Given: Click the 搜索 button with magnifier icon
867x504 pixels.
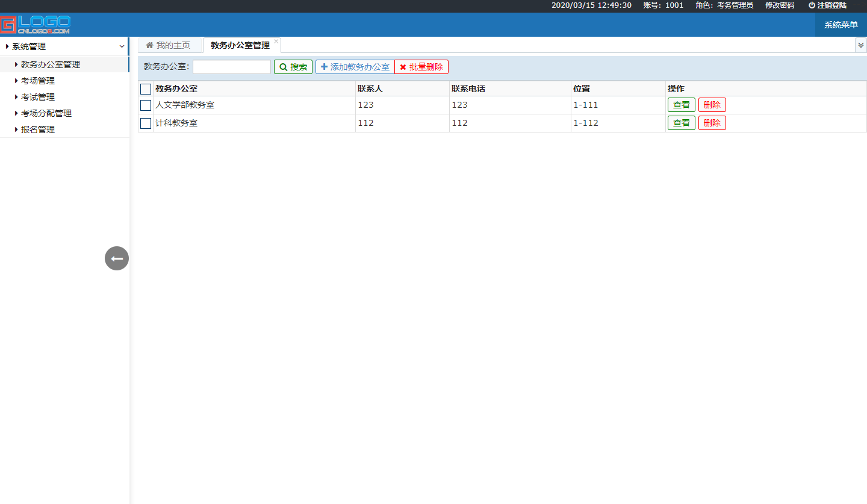Looking at the screenshot, I should (x=293, y=67).
